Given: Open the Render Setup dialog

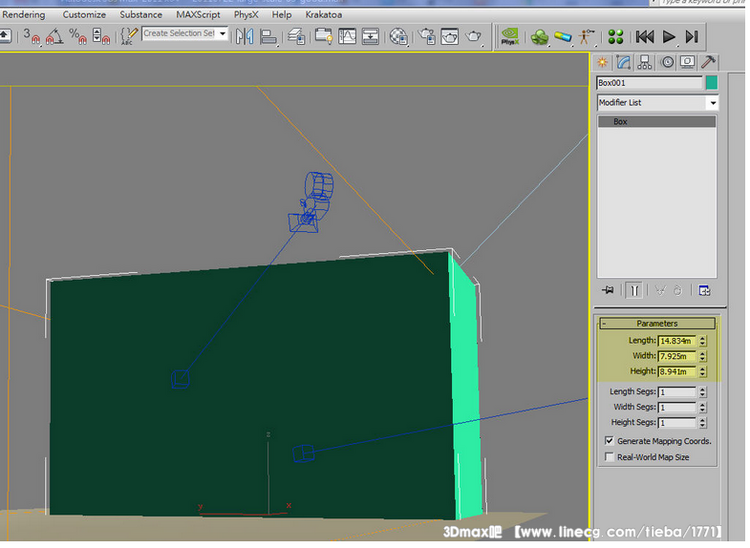Looking at the screenshot, I should pos(426,36).
